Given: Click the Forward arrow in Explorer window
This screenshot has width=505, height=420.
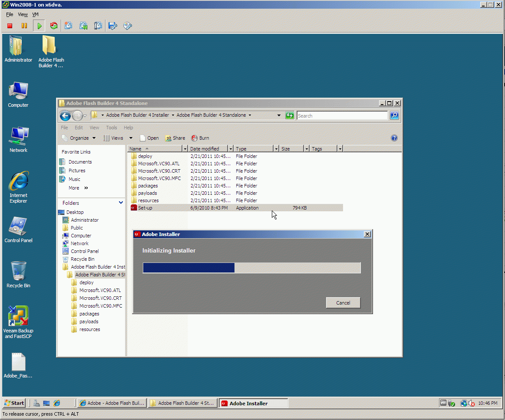Looking at the screenshot, I should click(77, 115).
